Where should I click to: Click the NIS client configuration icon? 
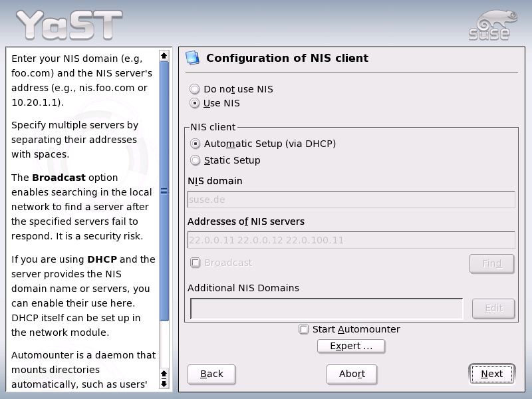[x=194, y=58]
